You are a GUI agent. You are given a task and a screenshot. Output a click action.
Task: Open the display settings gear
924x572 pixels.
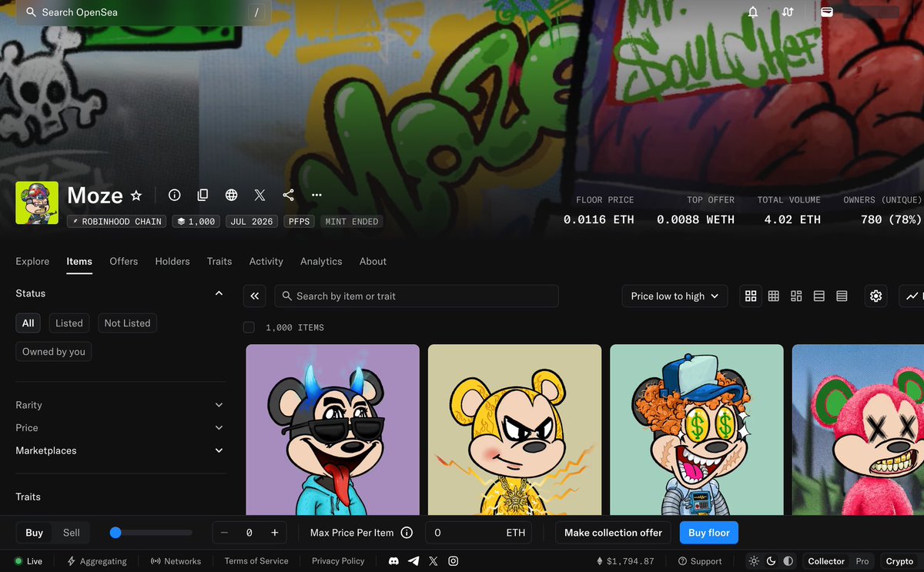[x=875, y=296]
